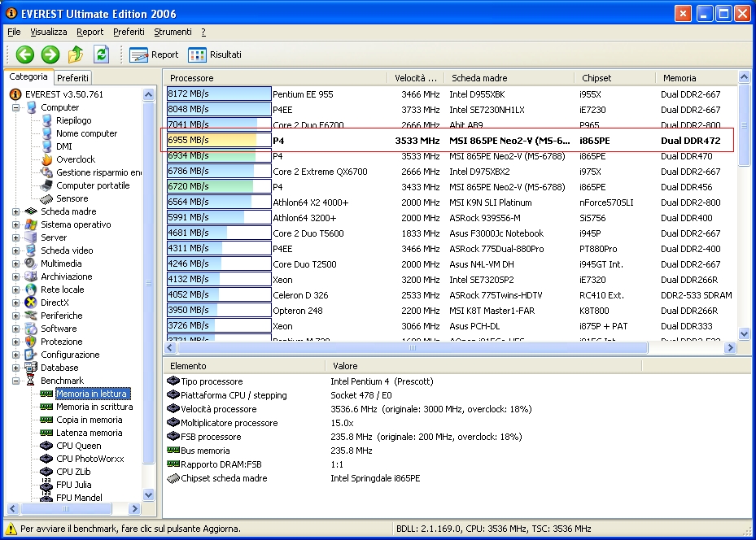The width and height of the screenshot is (756, 540).
Task: Click the Rete locale globe icon
Action: click(x=31, y=290)
